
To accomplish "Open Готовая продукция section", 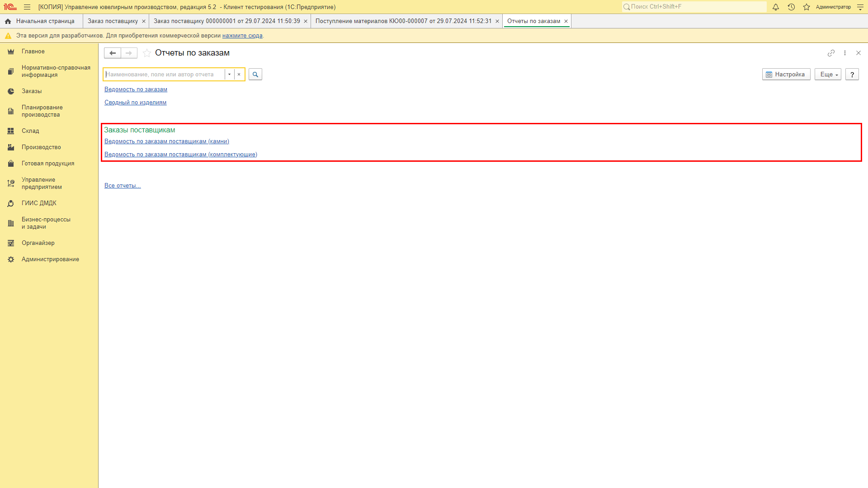I will 49,164.
